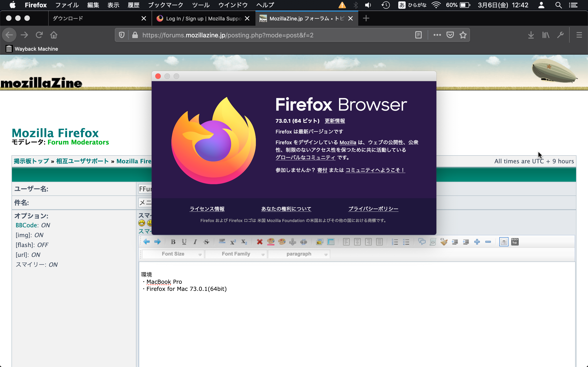Open the Font Size dropdown
This screenshot has width=588, height=367.
pyautogui.click(x=173, y=254)
